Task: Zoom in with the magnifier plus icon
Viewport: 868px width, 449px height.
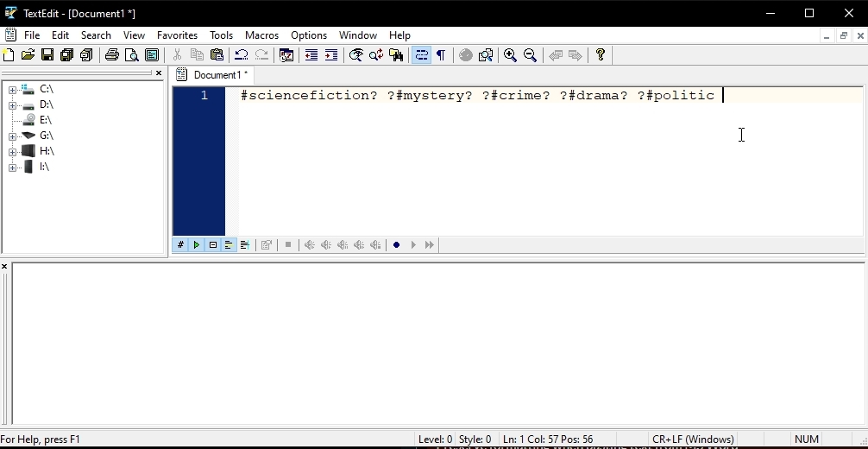Action: coord(510,55)
